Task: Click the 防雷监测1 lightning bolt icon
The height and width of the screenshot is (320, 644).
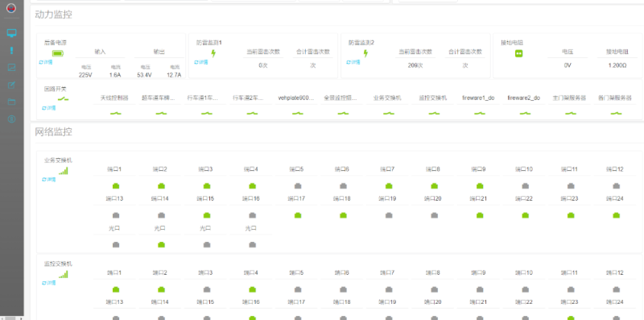Action: [213, 53]
